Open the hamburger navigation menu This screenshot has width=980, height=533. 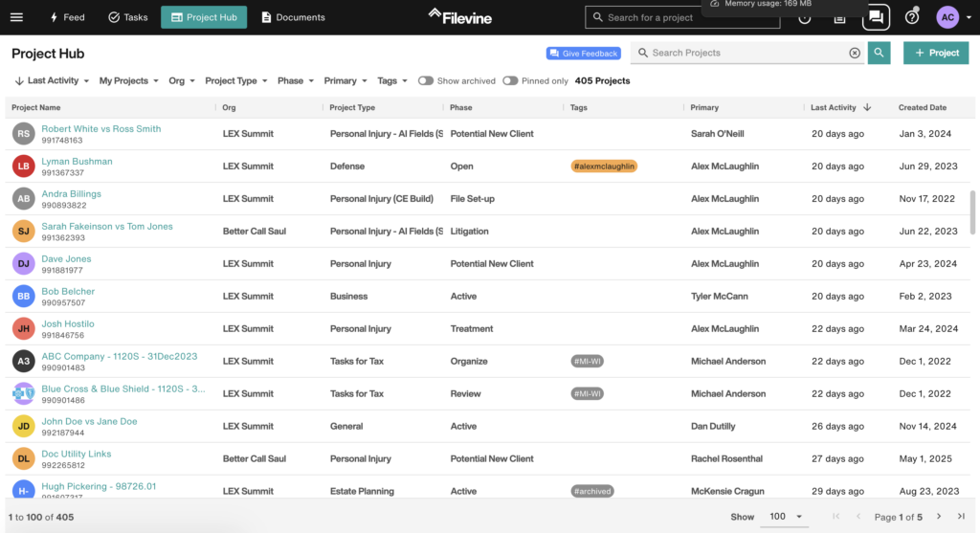click(16, 17)
